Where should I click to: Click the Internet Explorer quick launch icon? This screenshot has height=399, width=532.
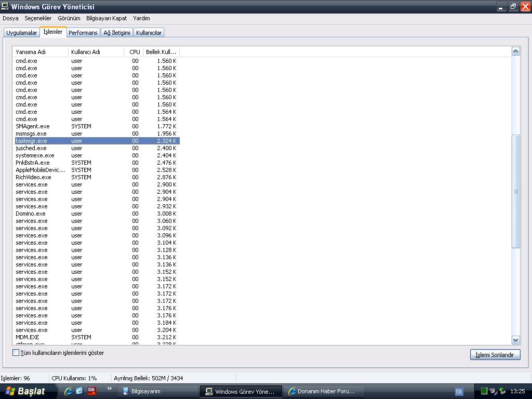[x=68, y=391]
